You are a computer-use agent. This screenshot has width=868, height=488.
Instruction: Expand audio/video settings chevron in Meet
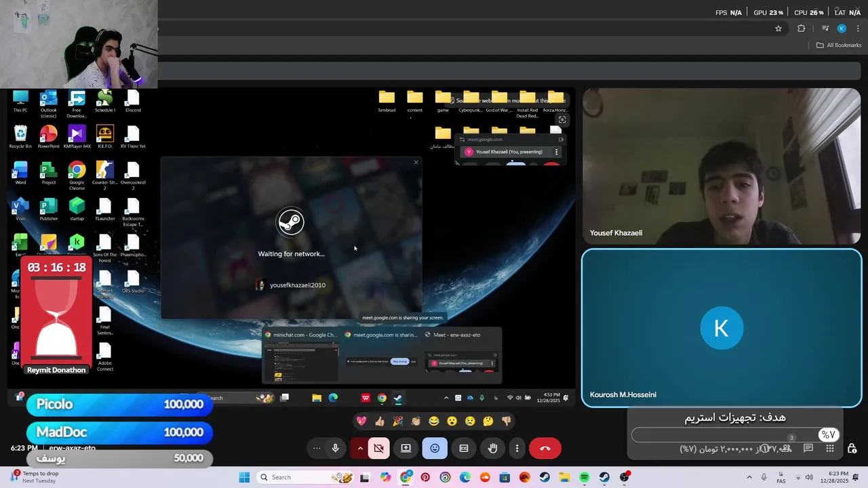(360, 448)
